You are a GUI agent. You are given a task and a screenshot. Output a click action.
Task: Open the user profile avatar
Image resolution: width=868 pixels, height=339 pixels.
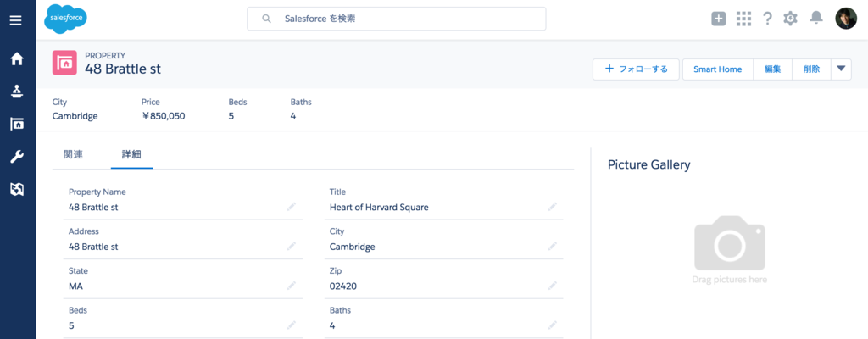coord(846,19)
